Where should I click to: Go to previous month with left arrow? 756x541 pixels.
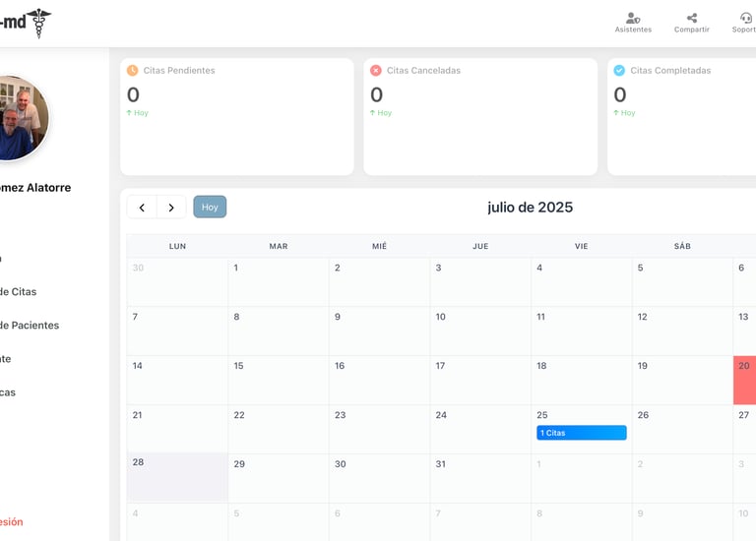pos(142,208)
